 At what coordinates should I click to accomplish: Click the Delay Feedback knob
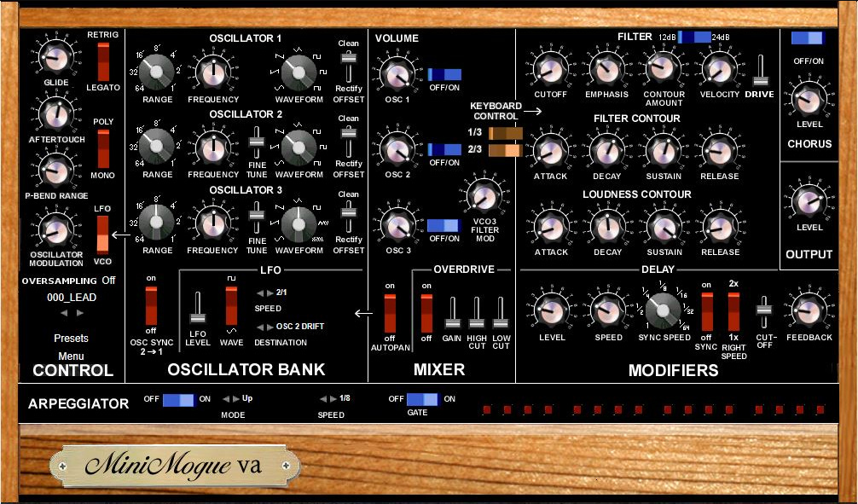click(x=809, y=312)
